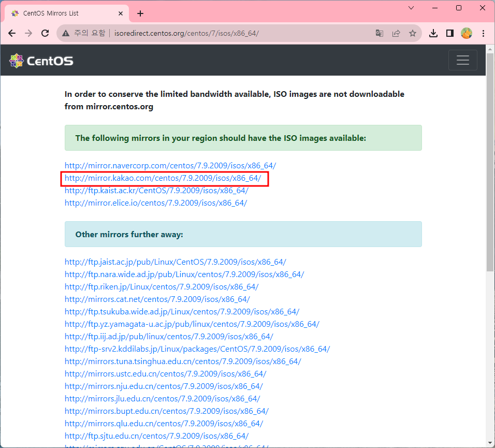Open the Chrome profile avatar
This screenshot has height=448, width=495.
pos(467,33)
